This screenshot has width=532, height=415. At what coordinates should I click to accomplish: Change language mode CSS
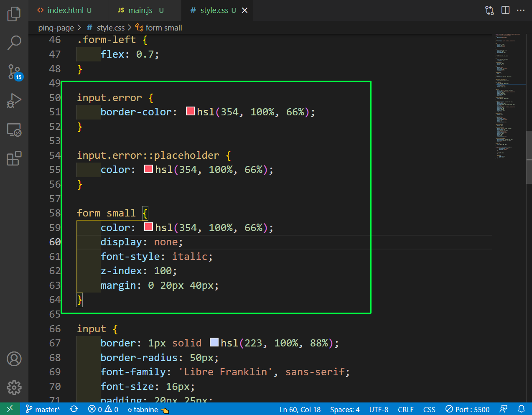429,409
